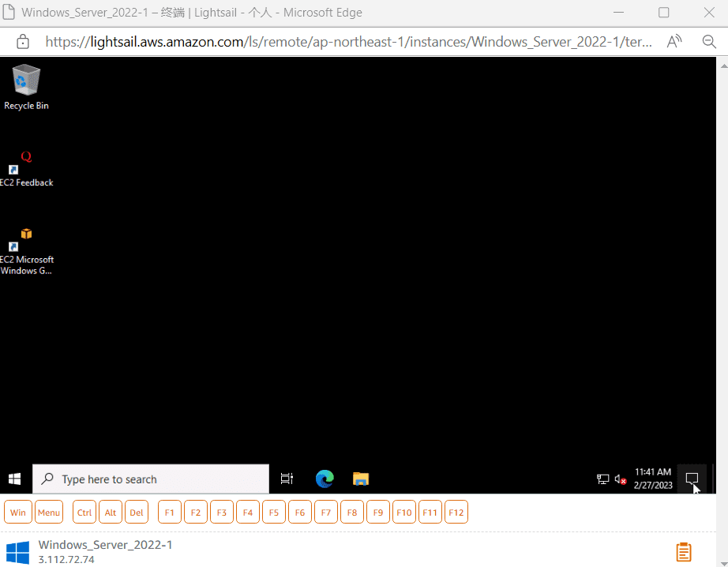Click the muted speaker volume icon
Screen dimensions: 728x567
click(x=621, y=479)
